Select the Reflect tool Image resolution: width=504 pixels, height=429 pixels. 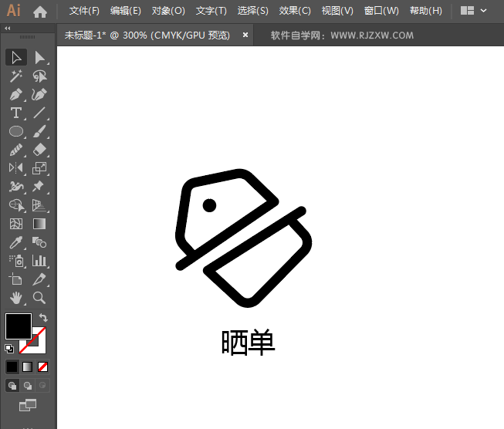(x=16, y=168)
